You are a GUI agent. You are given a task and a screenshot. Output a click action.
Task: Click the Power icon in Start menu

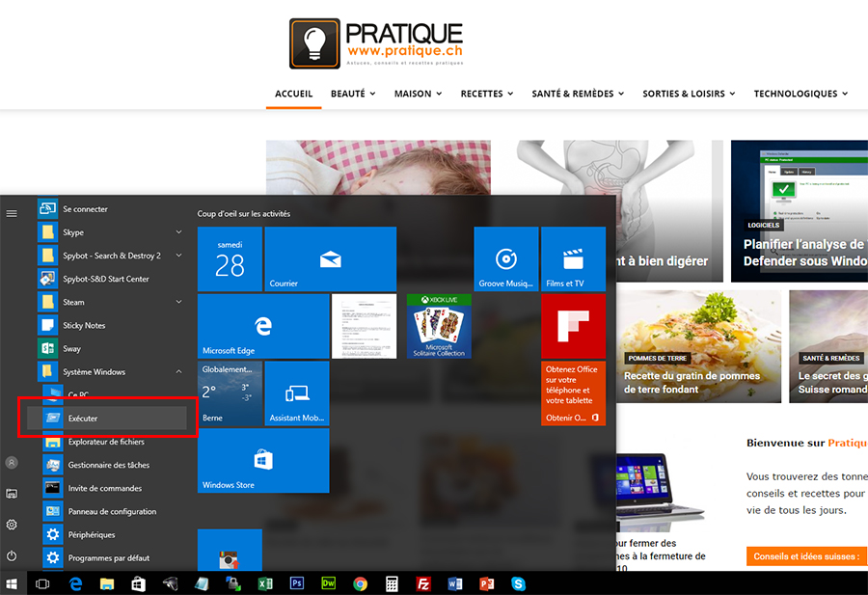click(x=12, y=555)
